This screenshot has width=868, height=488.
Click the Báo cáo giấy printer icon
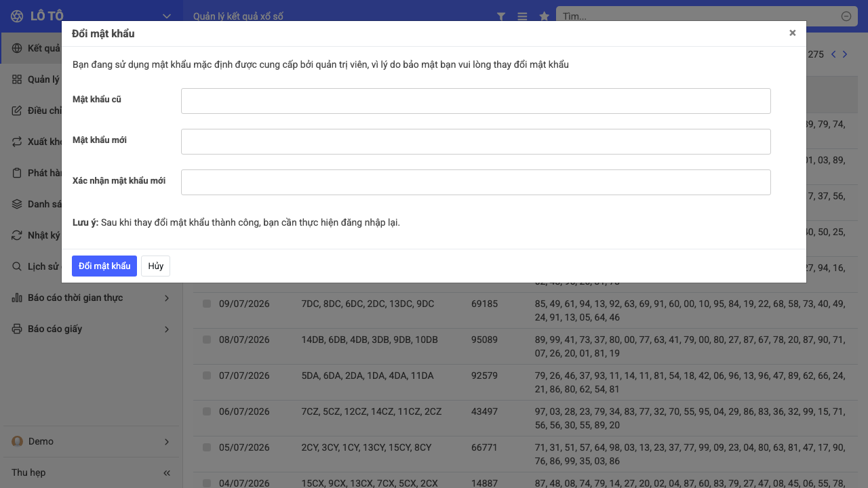coord(17,329)
